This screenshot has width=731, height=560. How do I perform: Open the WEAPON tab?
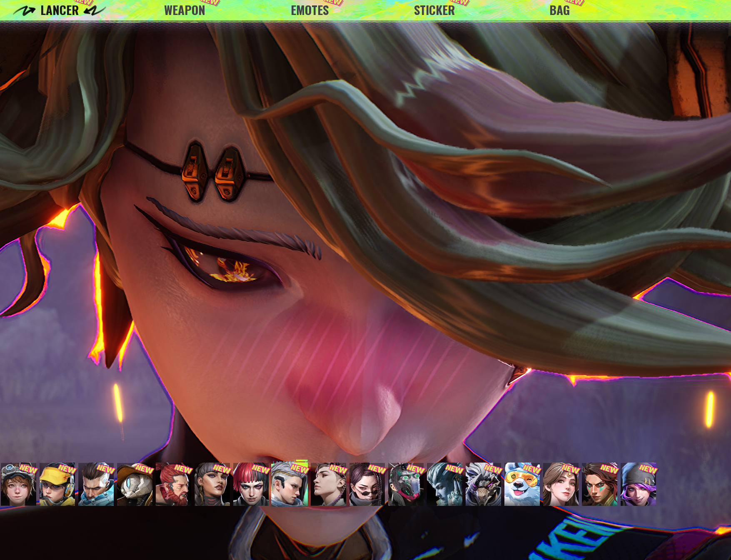coord(185,10)
